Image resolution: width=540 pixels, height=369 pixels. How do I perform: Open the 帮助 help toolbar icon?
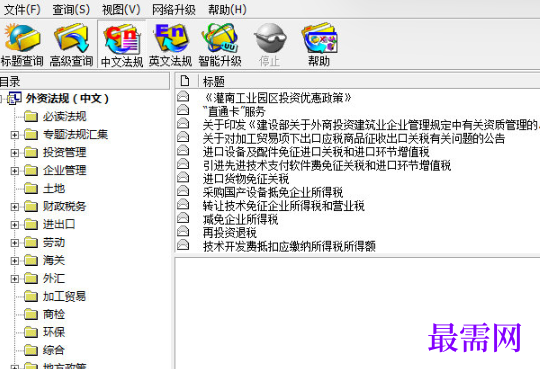coord(319,45)
